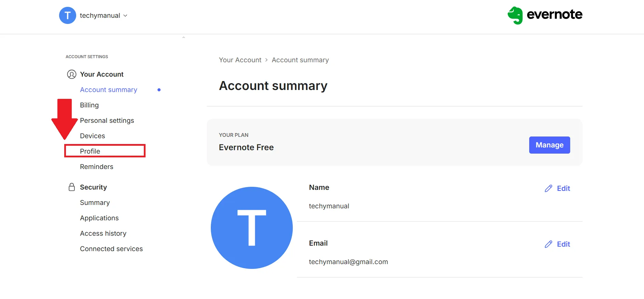
Task: View Access history under Security
Action: click(103, 233)
